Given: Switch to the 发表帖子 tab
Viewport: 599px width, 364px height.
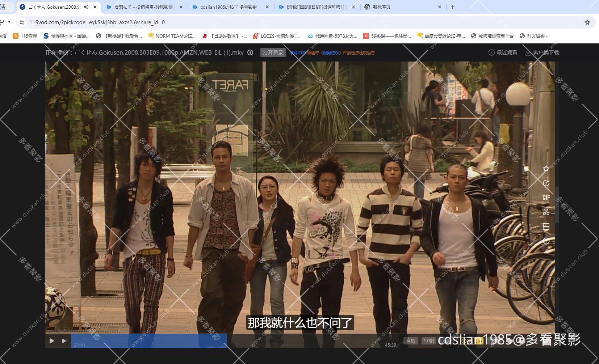Looking at the screenshot, I should pyautogui.click(x=143, y=7).
